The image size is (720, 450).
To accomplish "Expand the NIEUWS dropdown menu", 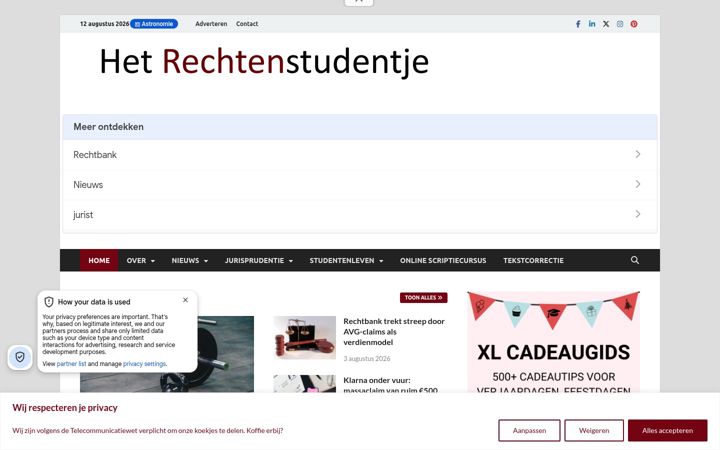I will [x=190, y=260].
